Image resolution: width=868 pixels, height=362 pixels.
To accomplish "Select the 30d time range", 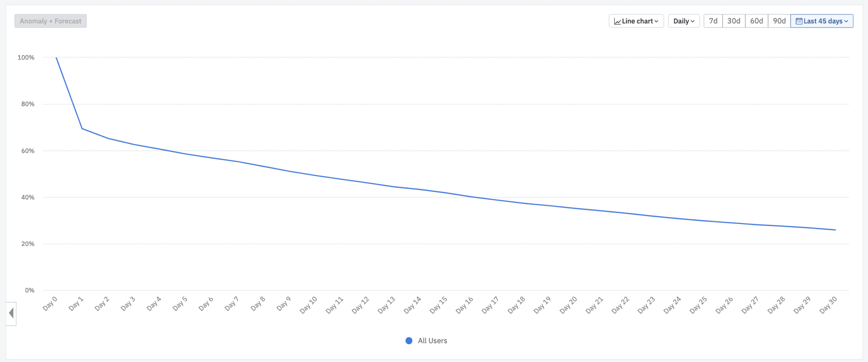I will [x=734, y=21].
